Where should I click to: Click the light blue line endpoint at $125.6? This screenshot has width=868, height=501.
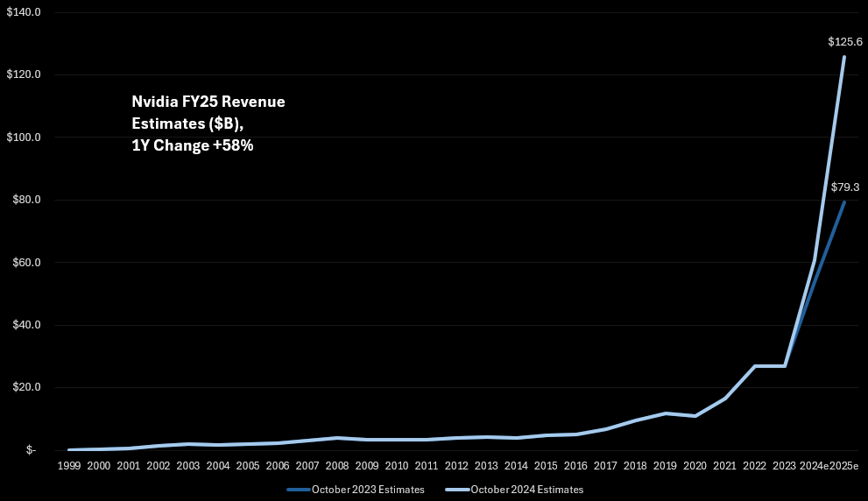coord(844,57)
